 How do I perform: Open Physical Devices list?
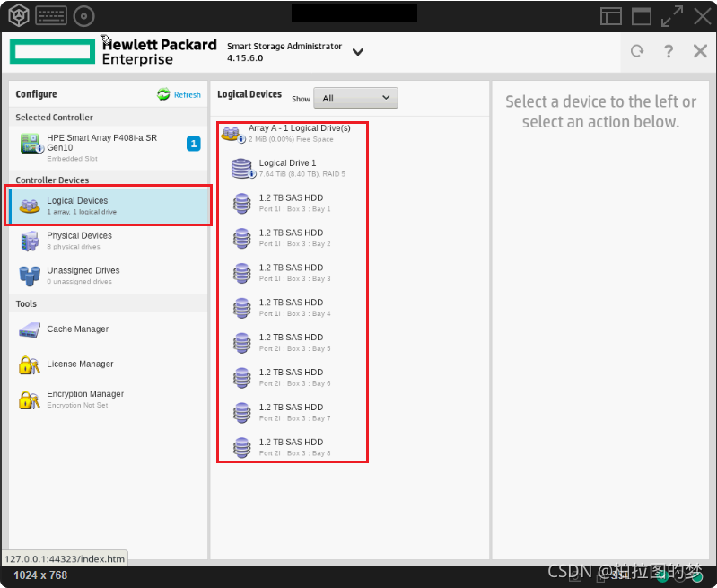(x=109, y=241)
